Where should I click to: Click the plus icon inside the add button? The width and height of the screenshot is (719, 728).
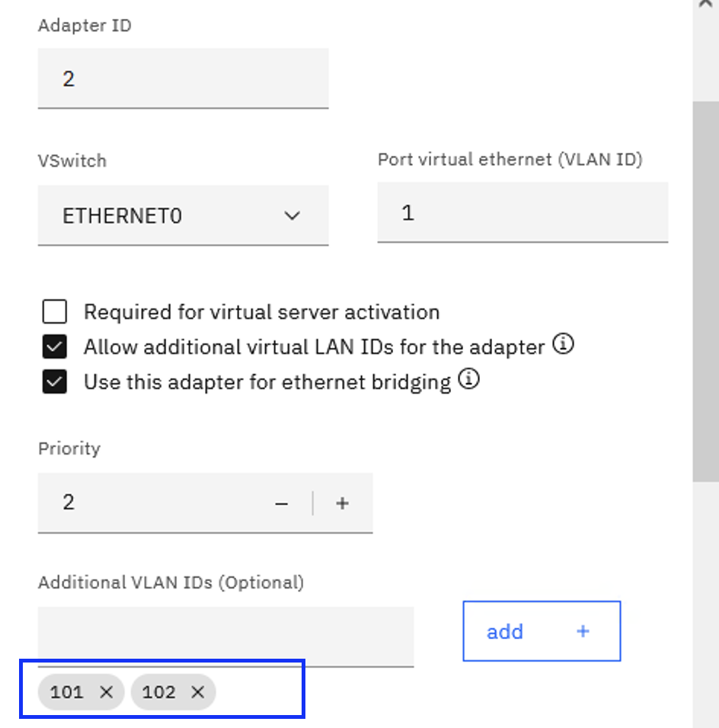tap(583, 631)
